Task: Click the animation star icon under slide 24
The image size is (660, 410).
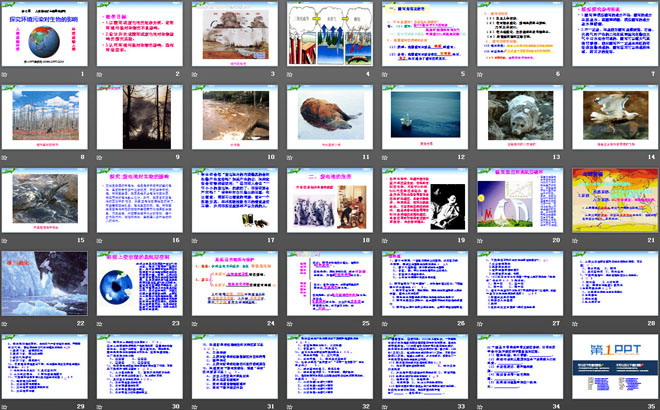Action: (x=194, y=323)
